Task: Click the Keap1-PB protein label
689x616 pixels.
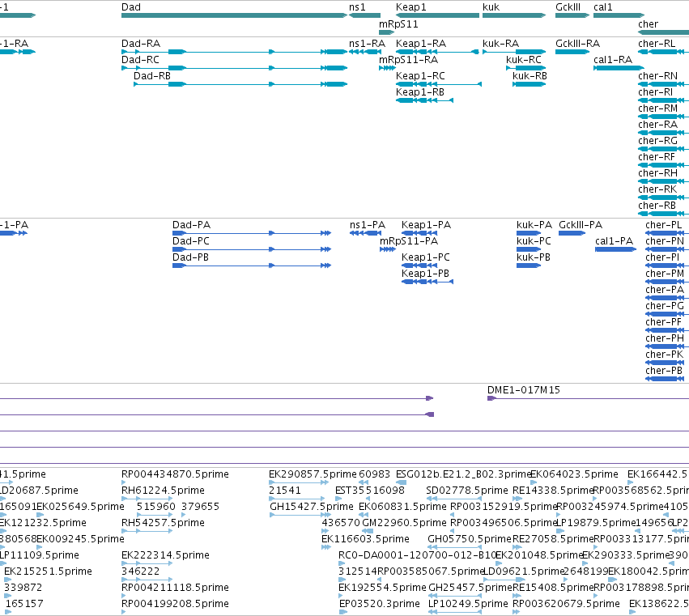Action: tap(425, 274)
